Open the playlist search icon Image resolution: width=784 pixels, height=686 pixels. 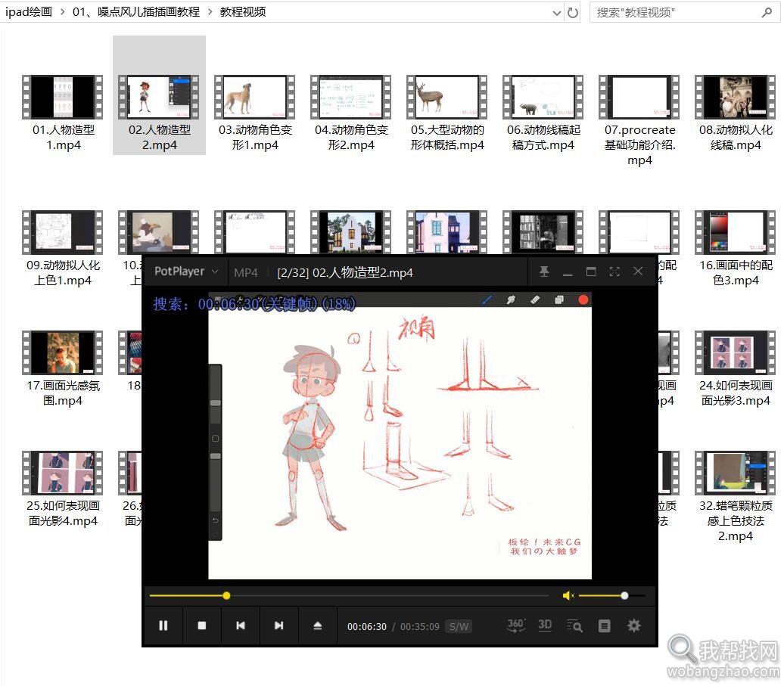(x=574, y=625)
